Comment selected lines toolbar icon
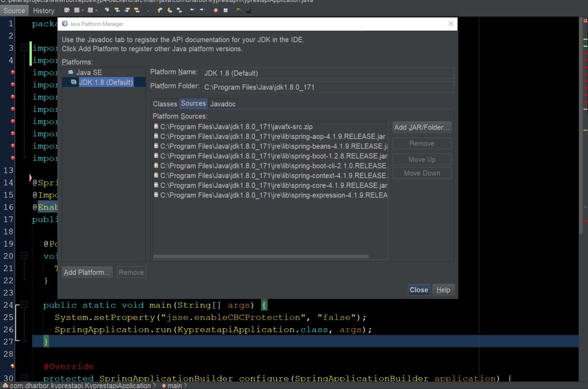Screen dimensions: 588x389 click(x=238, y=10)
